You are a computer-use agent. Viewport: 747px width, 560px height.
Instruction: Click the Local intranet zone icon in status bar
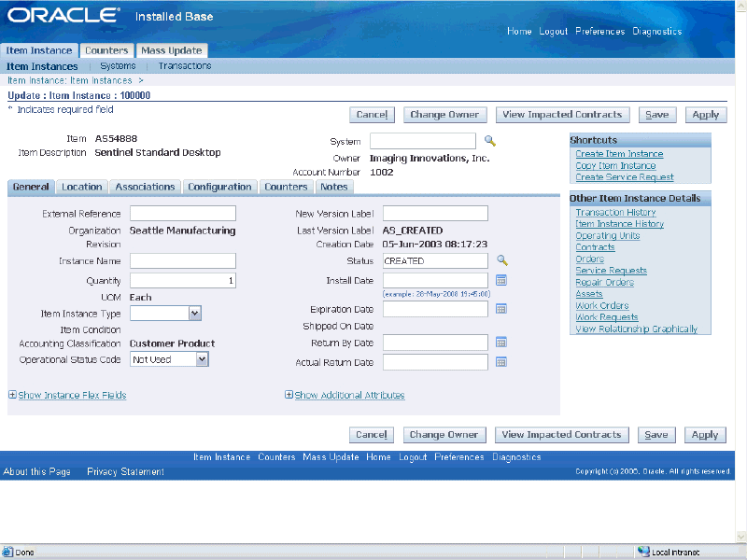click(x=643, y=552)
